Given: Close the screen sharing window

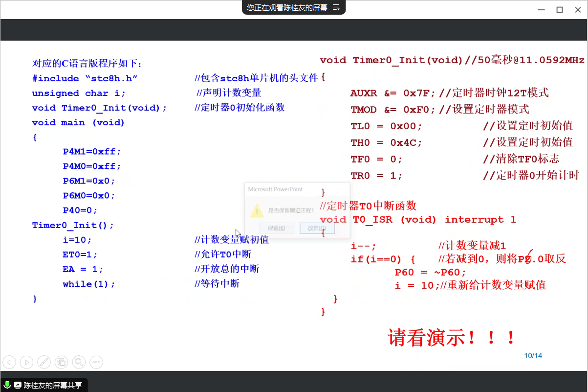Looking at the screenshot, I should coord(578,9).
